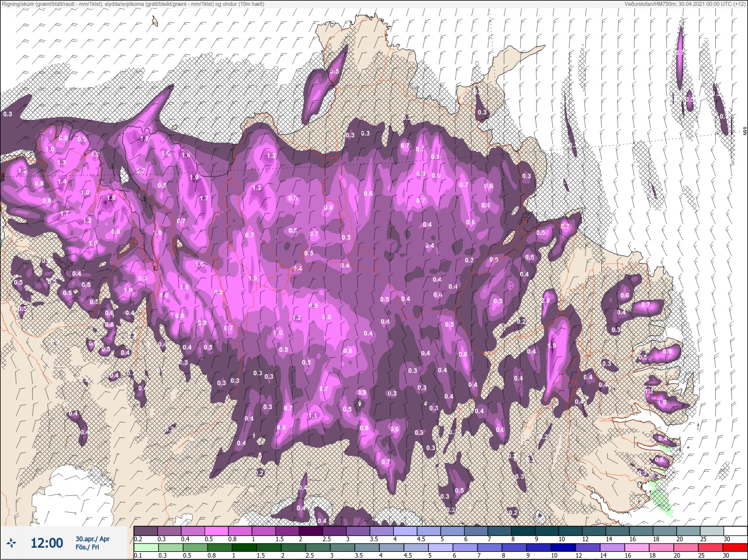Pick the upper legend swatch between 0.2 and 0.3
The height and width of the screenshot is (560, 748).
pos(146,531)
